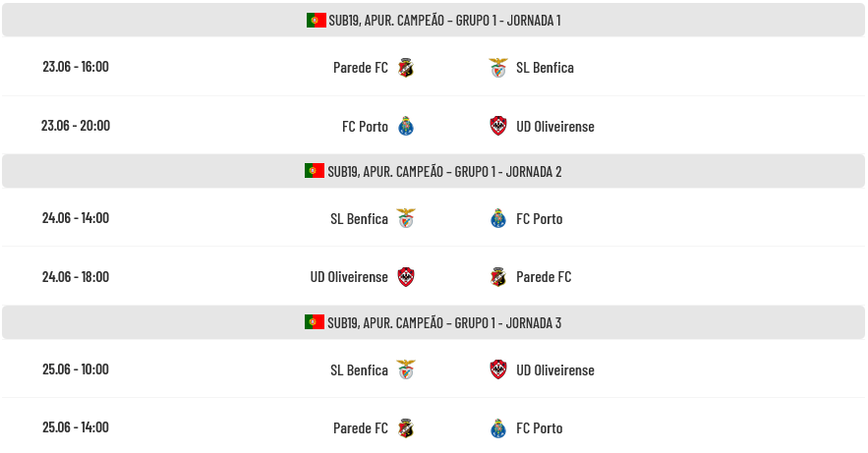Viewport: 868px width, 453px height.
Task: Click the UD Oliveirense crest in the 24.06 18:00 match
Action: coord(406,276)
